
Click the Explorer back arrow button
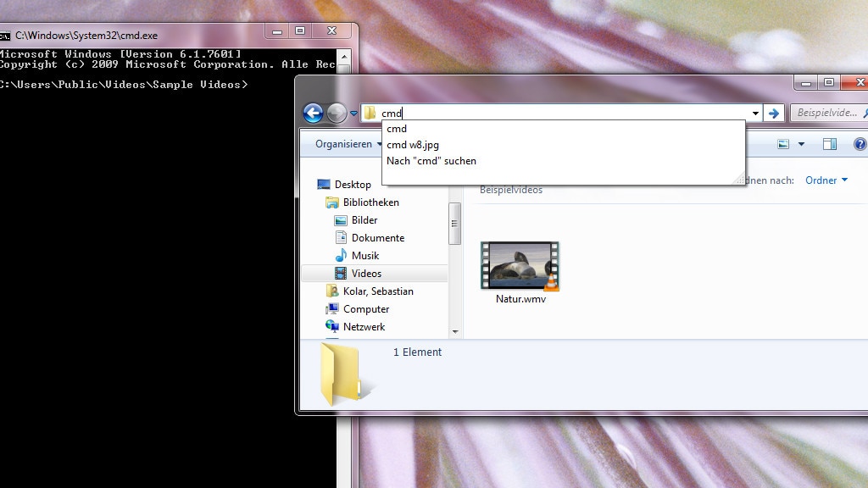coord(313,113)
